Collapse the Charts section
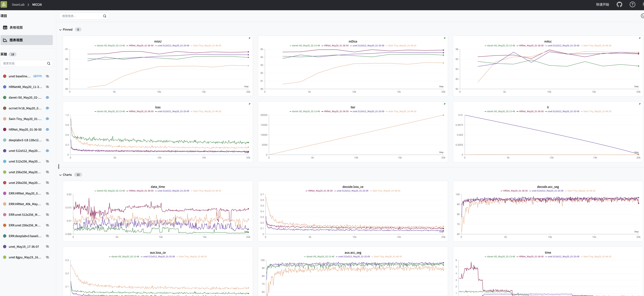This screenshot has width=644, height=296. pyautogui.click(x=60, y=175)
